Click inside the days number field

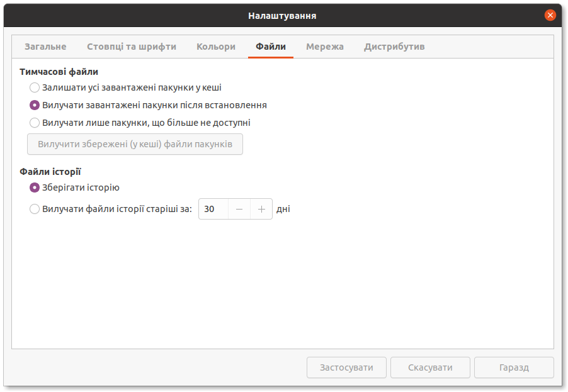[212, 209]
